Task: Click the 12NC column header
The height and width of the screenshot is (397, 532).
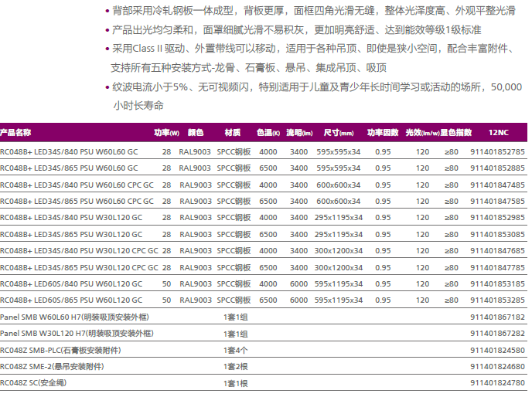Action: click(x=498, y=133)
